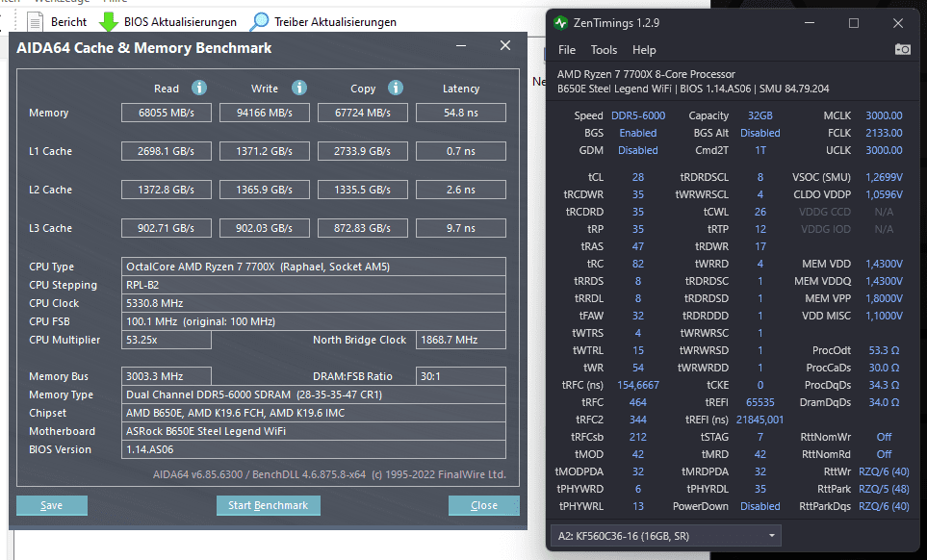Select the L1 Cache Write value 1371.2 GB/s
The image size is (927, 560).
click(x=265, y=151)
